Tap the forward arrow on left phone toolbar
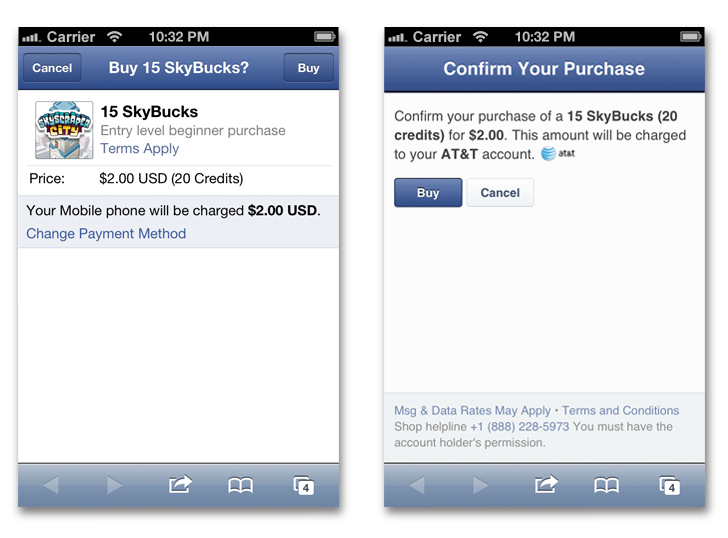The image size is (728, 538). (x=114, y=485)
